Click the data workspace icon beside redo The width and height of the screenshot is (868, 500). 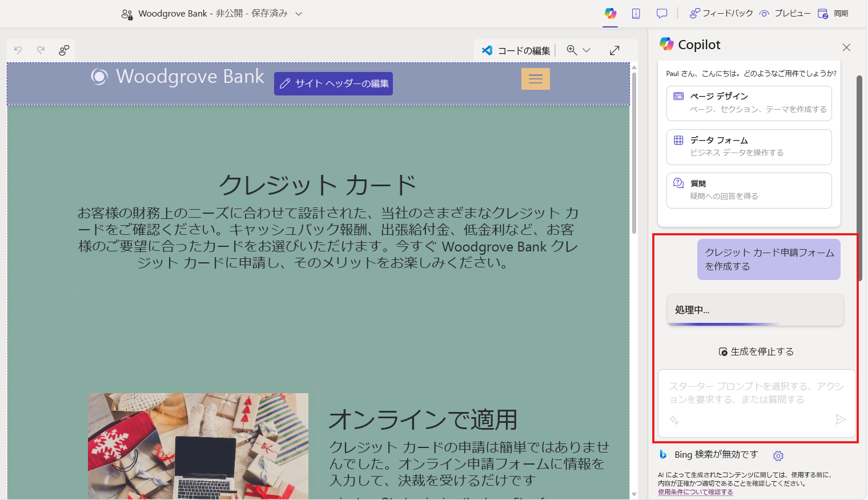[64, 50]
